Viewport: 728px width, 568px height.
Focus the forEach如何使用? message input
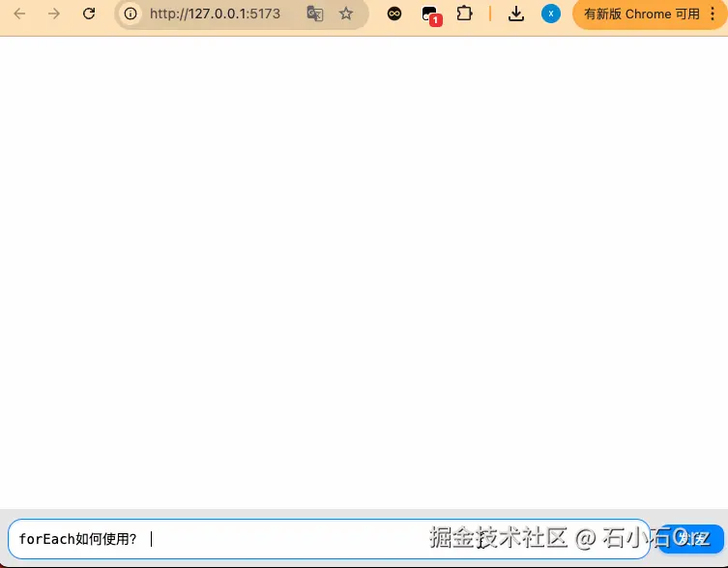tap(329, 539)
